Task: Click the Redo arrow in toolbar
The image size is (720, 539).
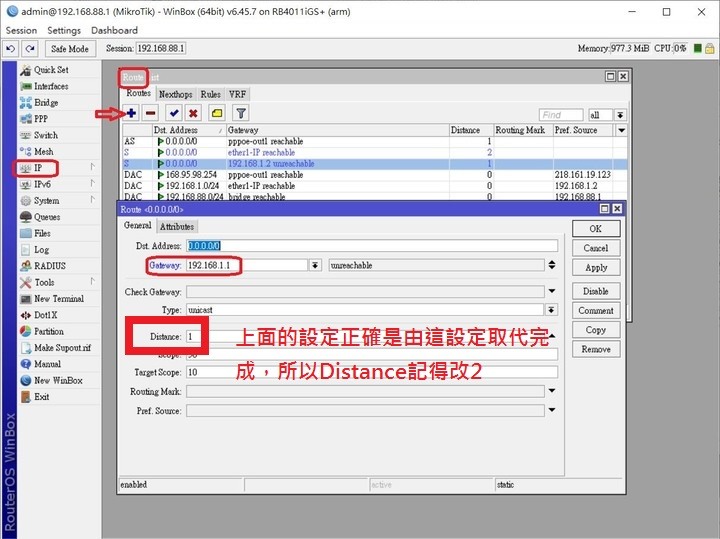Action: point(30,48)
